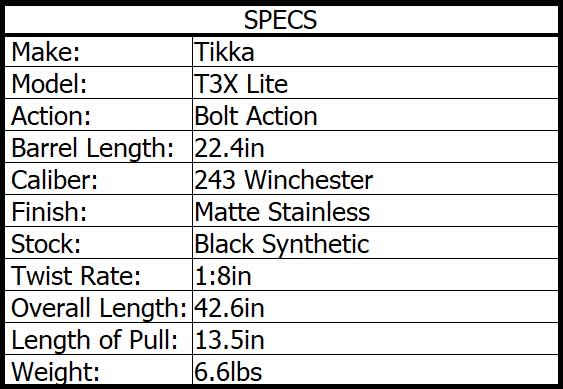Click the 13.5in length of pull value

(229, 340)
